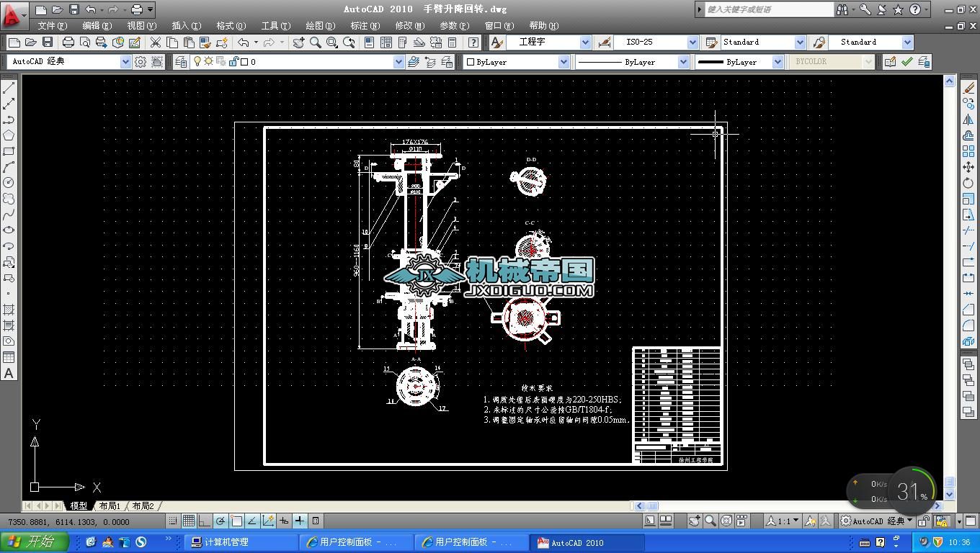The width and height of the screenshot is (980, 553).
Task: Click the Help question mark toolbar icon
Action: point(473,42)
